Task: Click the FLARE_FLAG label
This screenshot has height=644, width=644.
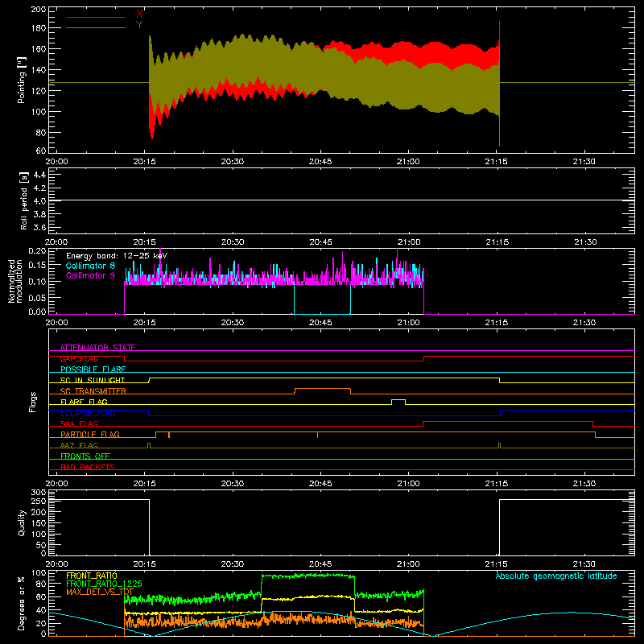Action: pyautogui.click(x=84, y=402)
